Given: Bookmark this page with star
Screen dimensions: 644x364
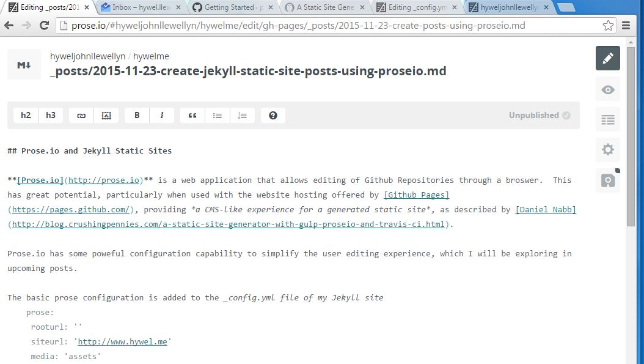Looking at the screenshot, I should (608, 26).
